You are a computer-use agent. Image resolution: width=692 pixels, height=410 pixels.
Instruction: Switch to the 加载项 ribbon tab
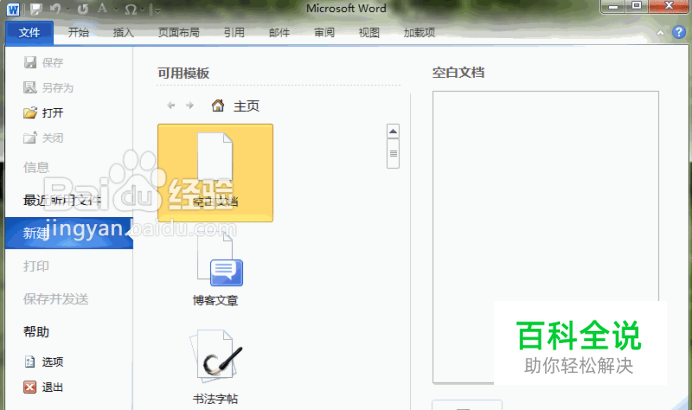[x=419, y=33]
